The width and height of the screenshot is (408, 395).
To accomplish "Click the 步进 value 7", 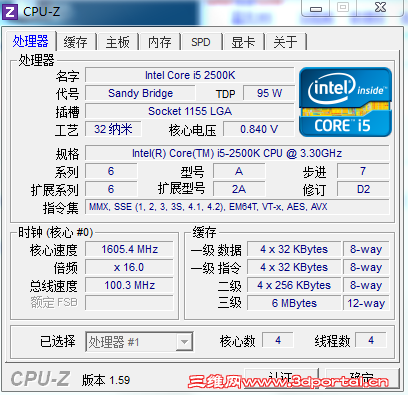I will 363,171.
